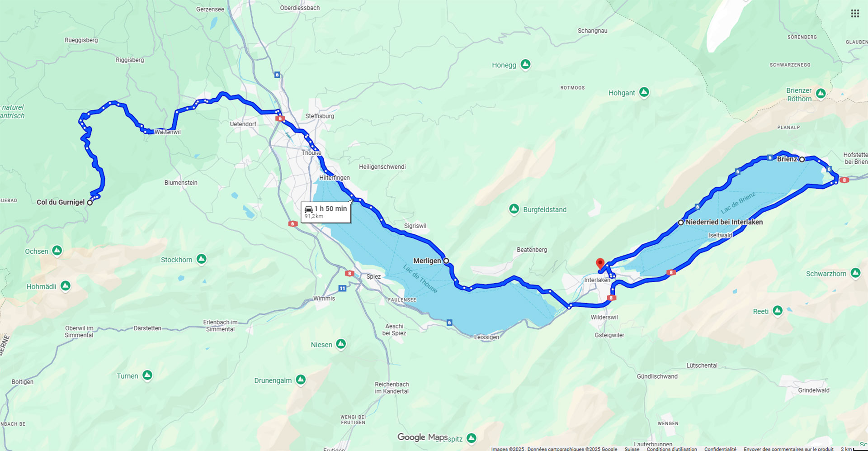Select the Schwarzhorn mountain icon
Viewport: 868px width, 451px height.
pos(855,273)
